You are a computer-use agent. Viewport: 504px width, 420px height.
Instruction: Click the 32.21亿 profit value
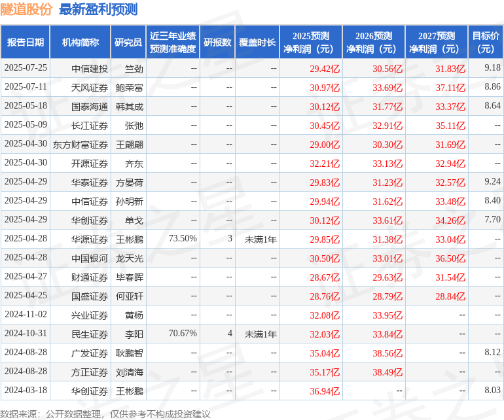click(x=325, y=164)
